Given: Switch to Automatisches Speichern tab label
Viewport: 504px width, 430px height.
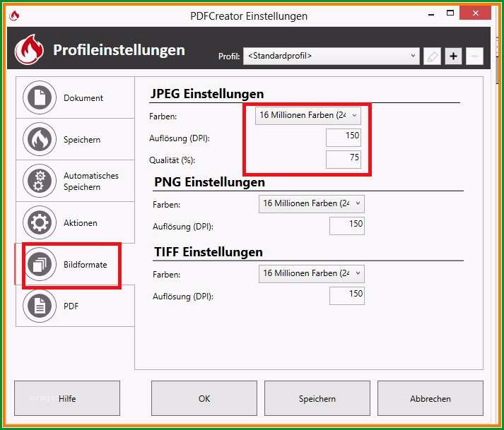Looking at the screenshot, I should pos(91,181).
